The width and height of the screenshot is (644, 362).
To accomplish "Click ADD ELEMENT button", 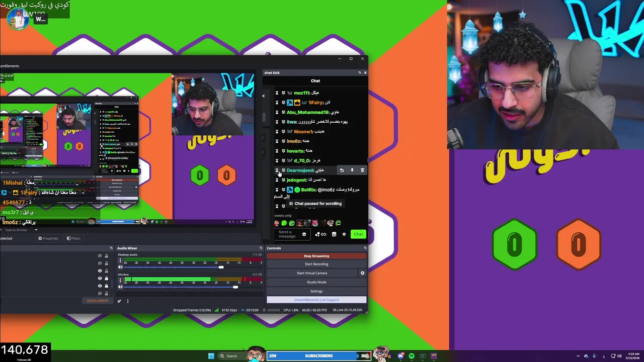I will point(98,301).
